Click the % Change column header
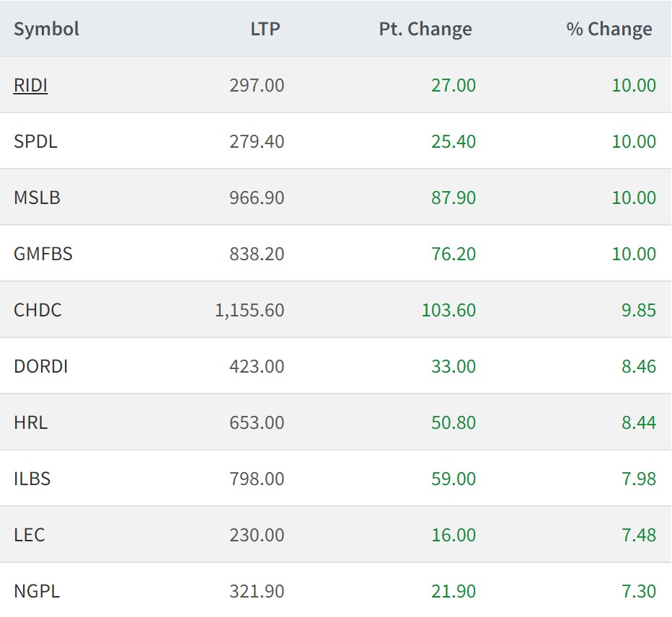The height and width of the screenshot is (617, 672). pos(609,29)
